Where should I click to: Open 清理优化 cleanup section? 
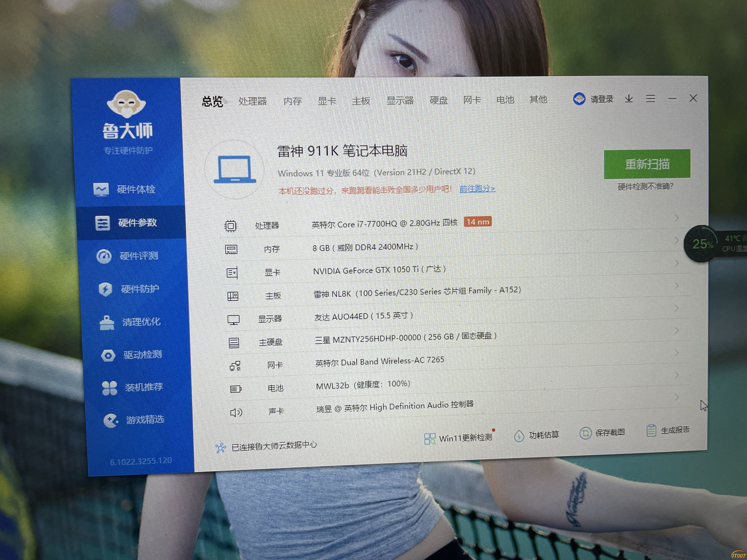click(x=130, y=322)
